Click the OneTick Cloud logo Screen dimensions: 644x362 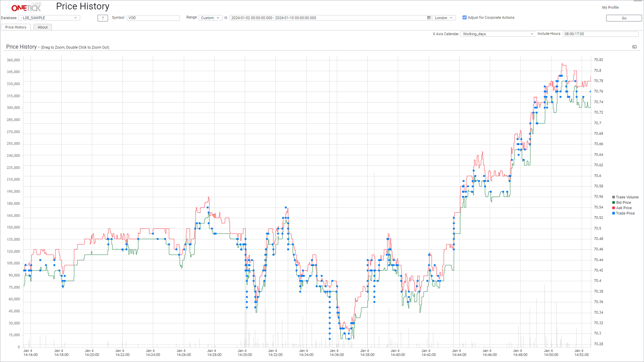(x=26, y=7)
